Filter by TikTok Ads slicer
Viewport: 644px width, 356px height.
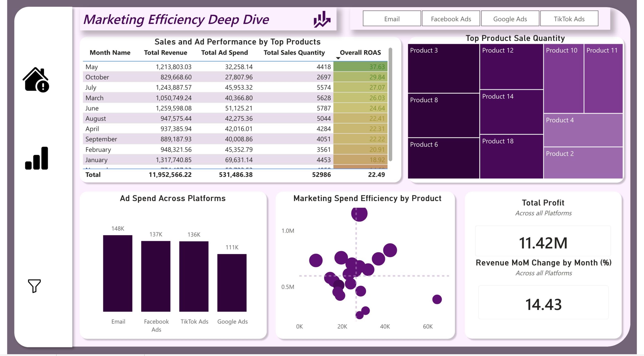click(569, 19)
